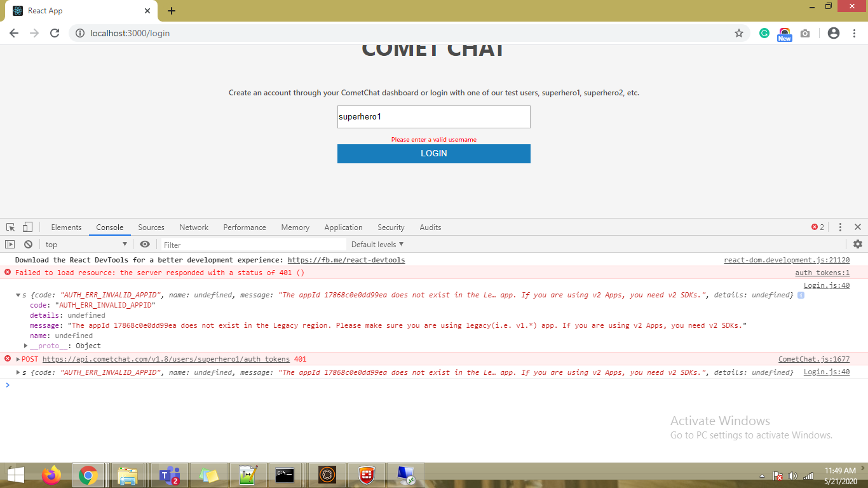Viewport: 868px width, 488px height.
Task: Click the volume icon in system tray
Action: [792, 475]
